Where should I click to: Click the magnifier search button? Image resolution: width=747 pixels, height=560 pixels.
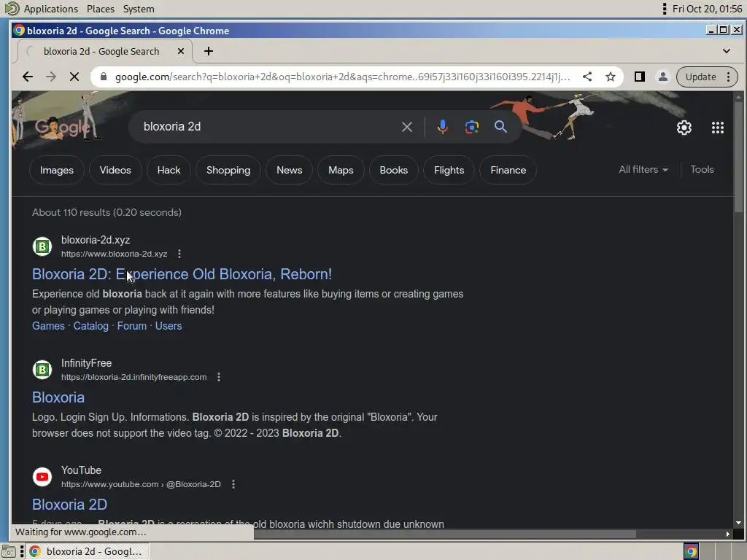click(x=500, y=127)
